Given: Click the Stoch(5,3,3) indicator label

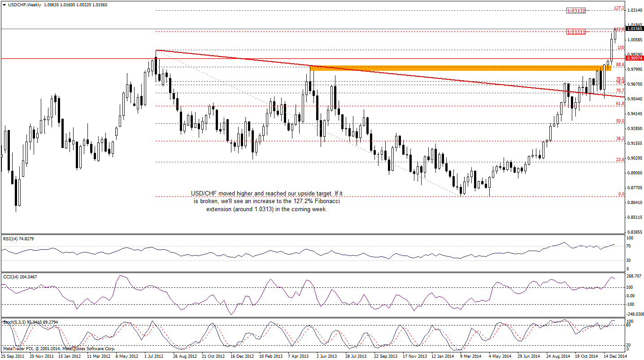Looking at the screenshot, I should (30, 322).
